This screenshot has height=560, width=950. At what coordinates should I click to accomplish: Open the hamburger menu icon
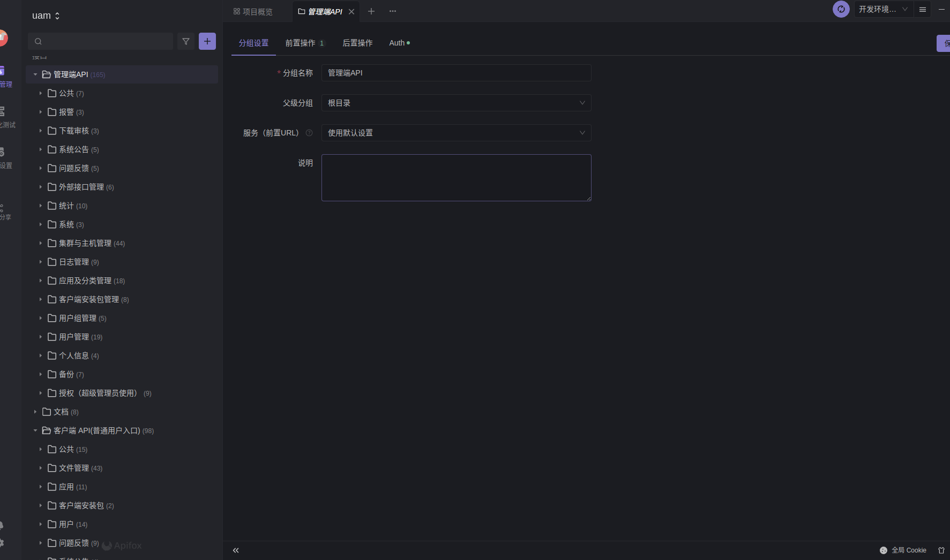(923, 9)
